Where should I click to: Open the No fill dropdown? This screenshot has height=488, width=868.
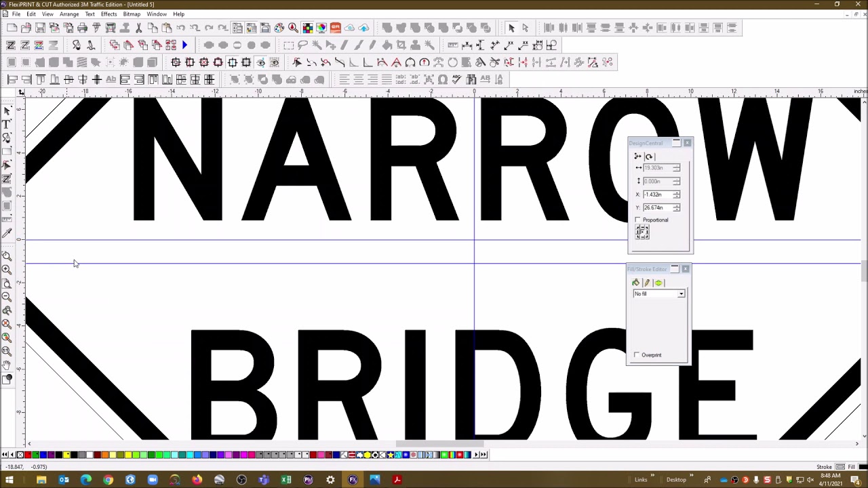681,293
